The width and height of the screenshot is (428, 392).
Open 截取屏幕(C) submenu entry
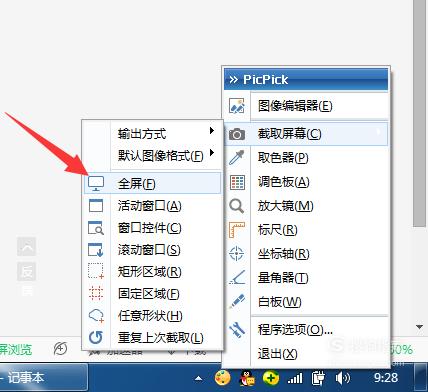(x=306, y=134)
